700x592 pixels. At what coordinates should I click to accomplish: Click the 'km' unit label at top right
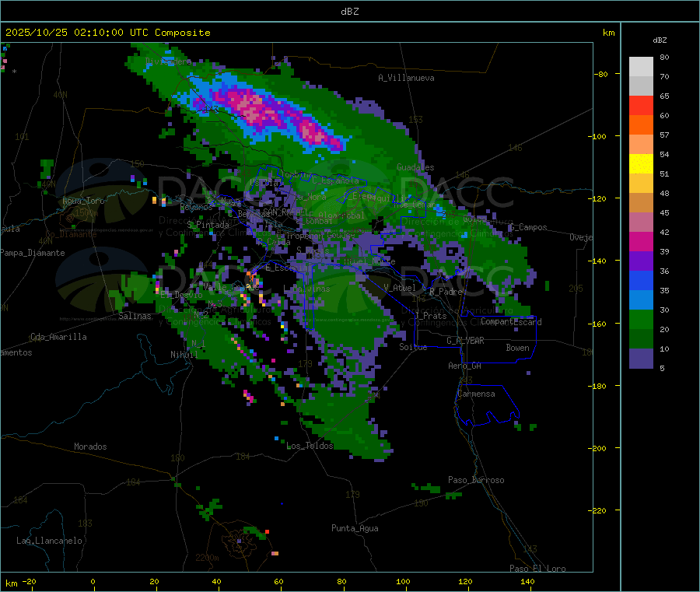coord(608,33)
